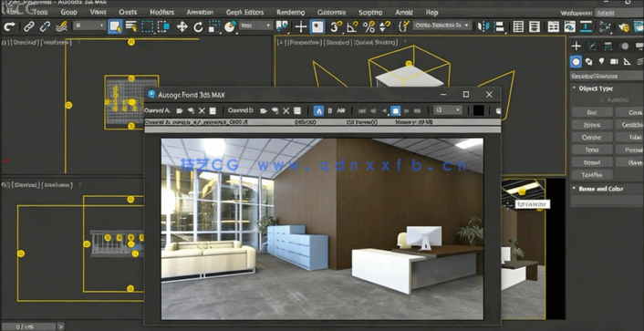The width and height of the screenshot is (644, 331).
Task: Open the Workspaces dropdown
Action: [x=619, y=13]
